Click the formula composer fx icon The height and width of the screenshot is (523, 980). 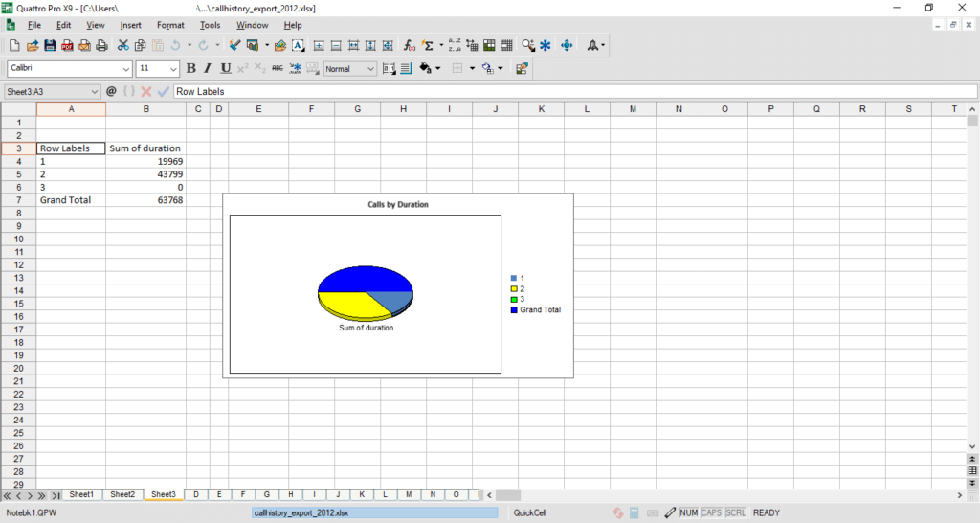409,45
